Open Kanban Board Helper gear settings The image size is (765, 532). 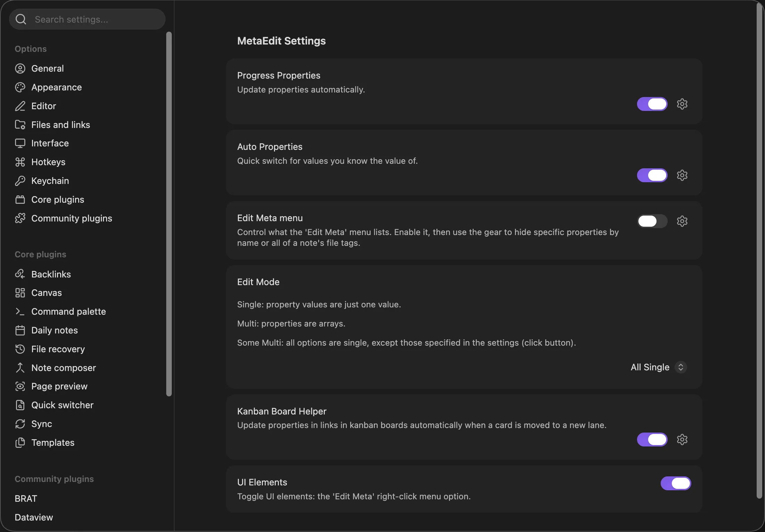click(x=682, y=440)
